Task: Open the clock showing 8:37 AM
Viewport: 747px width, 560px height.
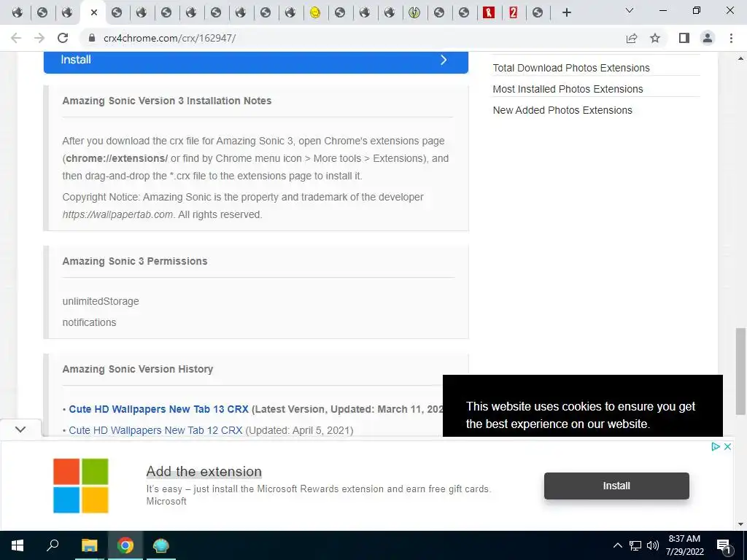Action: click(x=684, y=545)
